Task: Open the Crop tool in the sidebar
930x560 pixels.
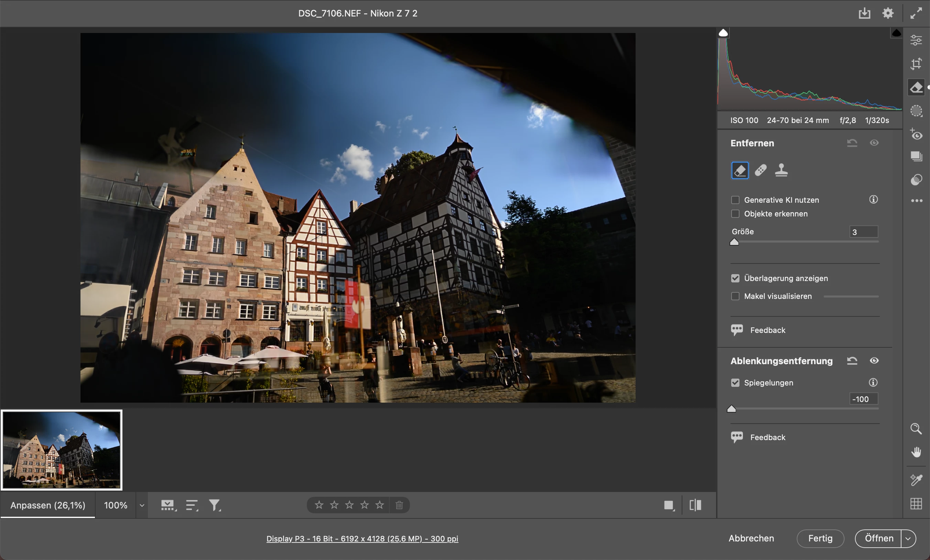Action: point(916,63)
